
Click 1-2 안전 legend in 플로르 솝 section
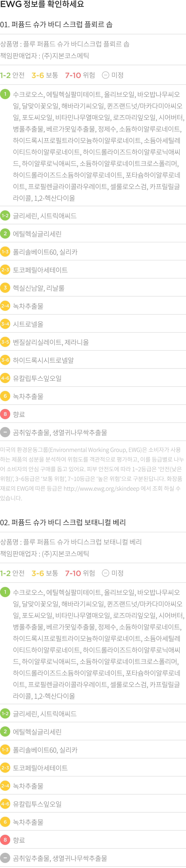point(12,75)
